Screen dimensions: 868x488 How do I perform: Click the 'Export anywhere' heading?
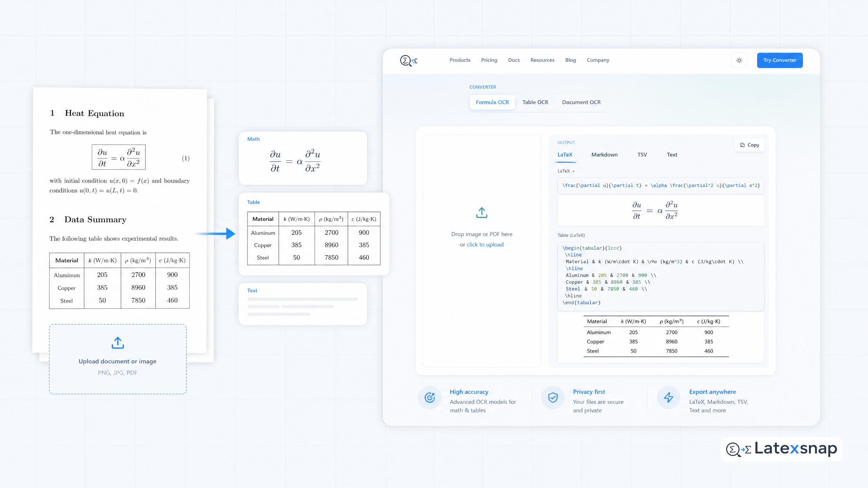712,392
